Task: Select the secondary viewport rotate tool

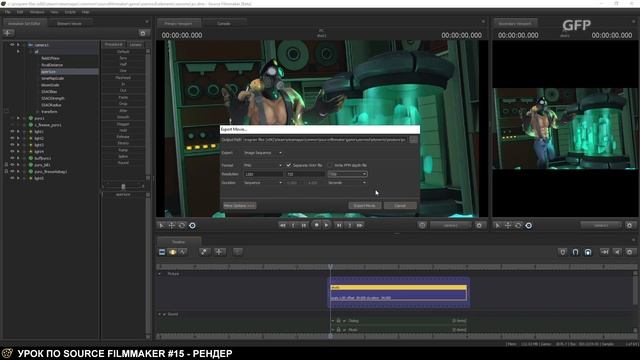Action: pyautogui.click(x=518, y=225)
